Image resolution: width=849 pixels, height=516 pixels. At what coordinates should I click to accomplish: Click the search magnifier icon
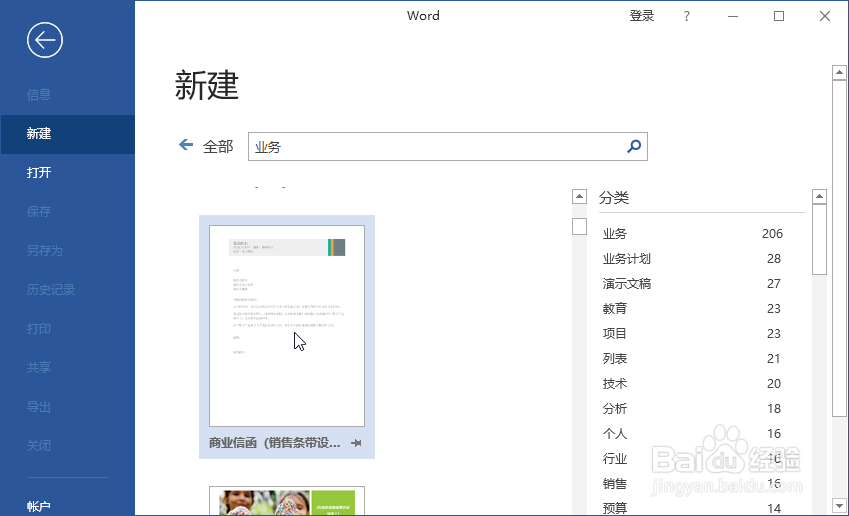coord(634,146)
